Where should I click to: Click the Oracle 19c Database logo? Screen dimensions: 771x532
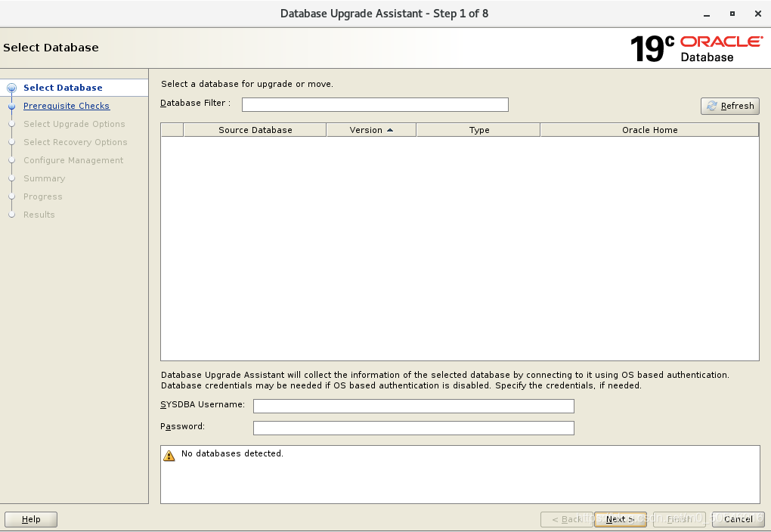(696, 48)
